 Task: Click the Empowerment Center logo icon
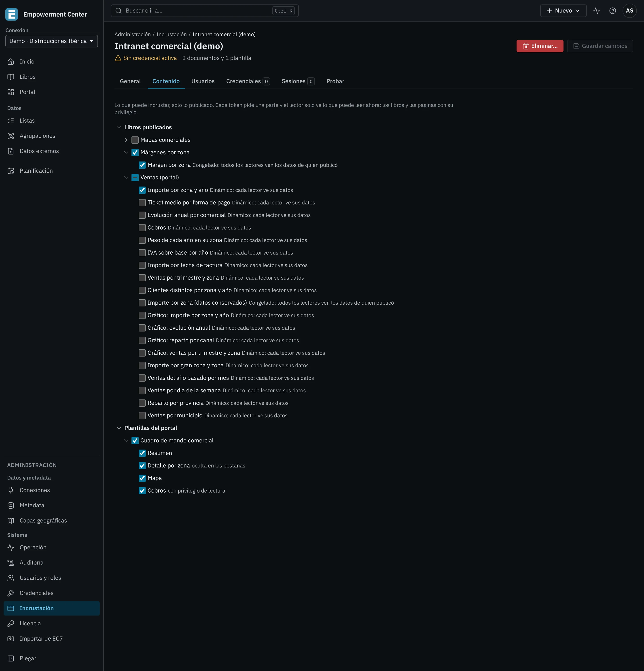click(12, 14)
